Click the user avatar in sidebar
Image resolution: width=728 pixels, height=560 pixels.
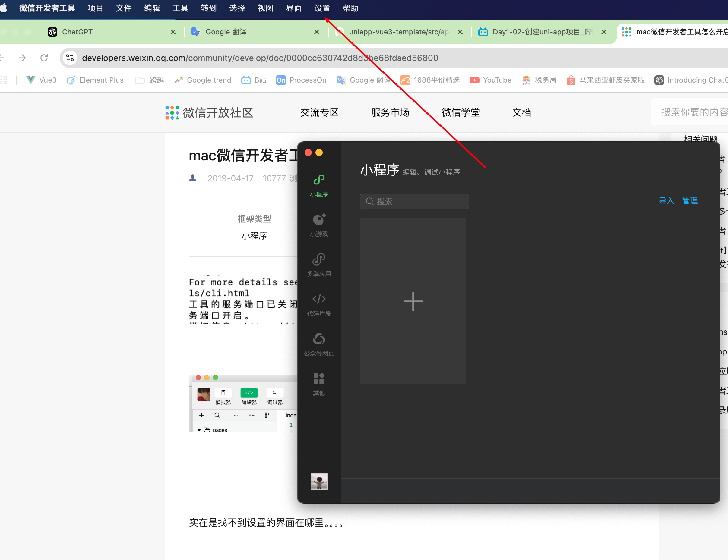(x=319, y=481)
